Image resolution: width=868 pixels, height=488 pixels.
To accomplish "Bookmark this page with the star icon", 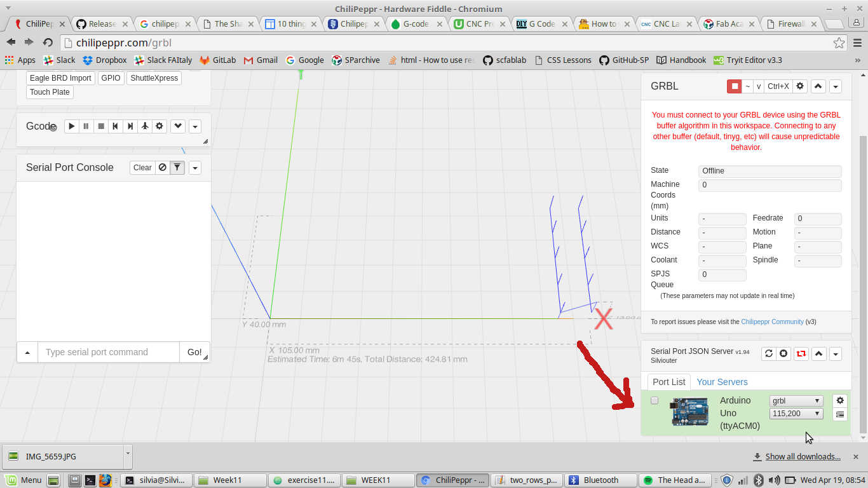I will [x=839, y=43].
